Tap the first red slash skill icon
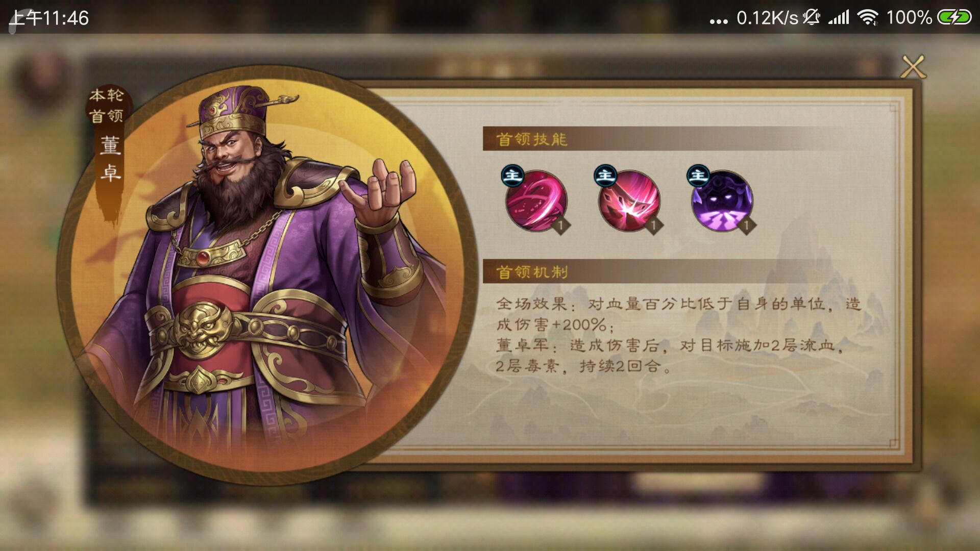 tap(536, 201)
